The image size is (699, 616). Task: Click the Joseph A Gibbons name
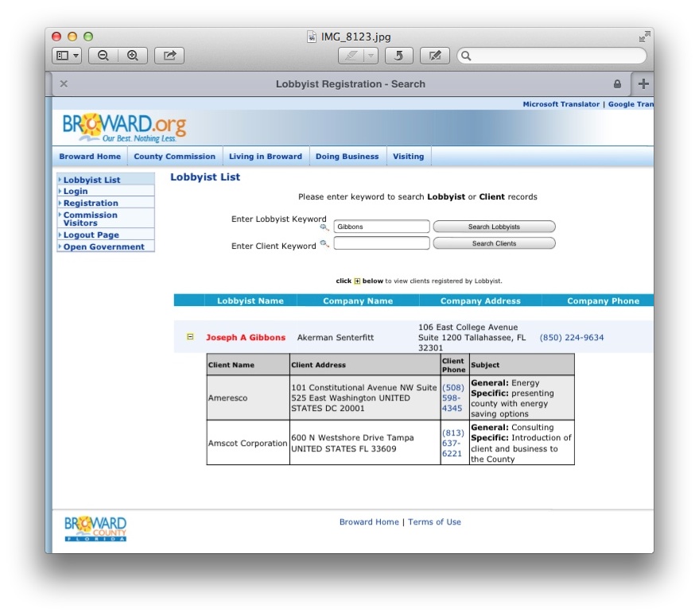pyautogui.click(x=246, y=338)
